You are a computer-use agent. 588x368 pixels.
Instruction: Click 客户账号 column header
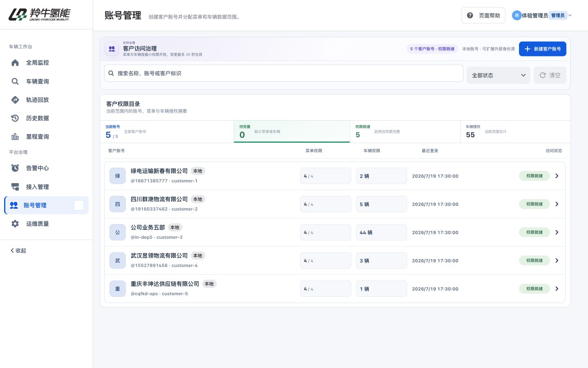pos(116,151)
